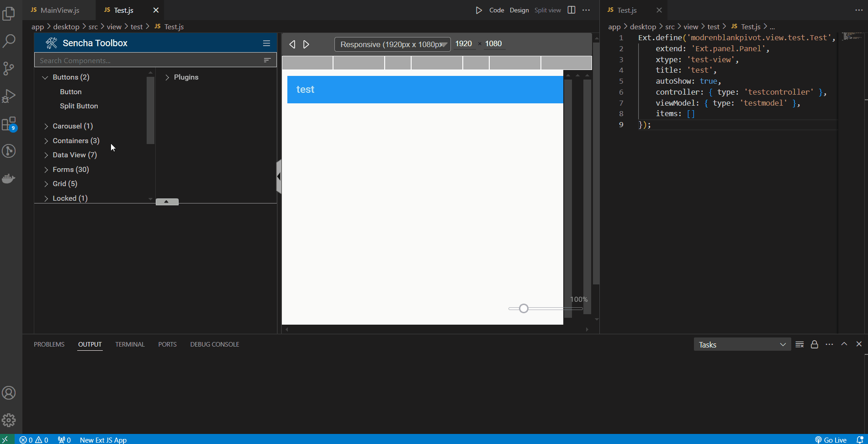Viewport: 868px width, 444px height.
Task: Toggle output auto-scroll lock
Action: pos(814,344)
